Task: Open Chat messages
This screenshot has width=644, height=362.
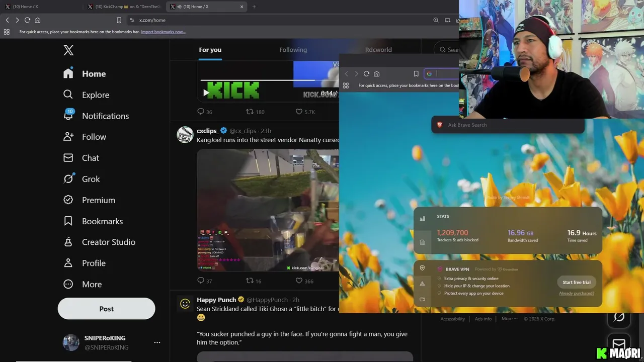Action: point(81,158)
